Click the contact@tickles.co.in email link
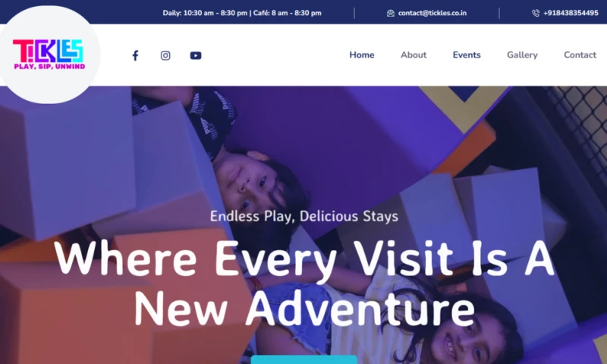607x364 pixels. click(x=432, y=13)
